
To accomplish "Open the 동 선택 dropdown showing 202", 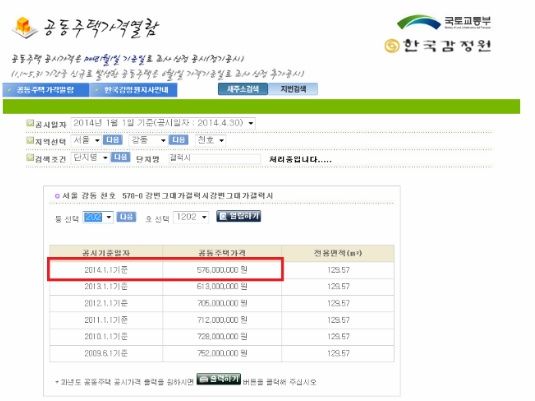I will [x=98, y=217].
